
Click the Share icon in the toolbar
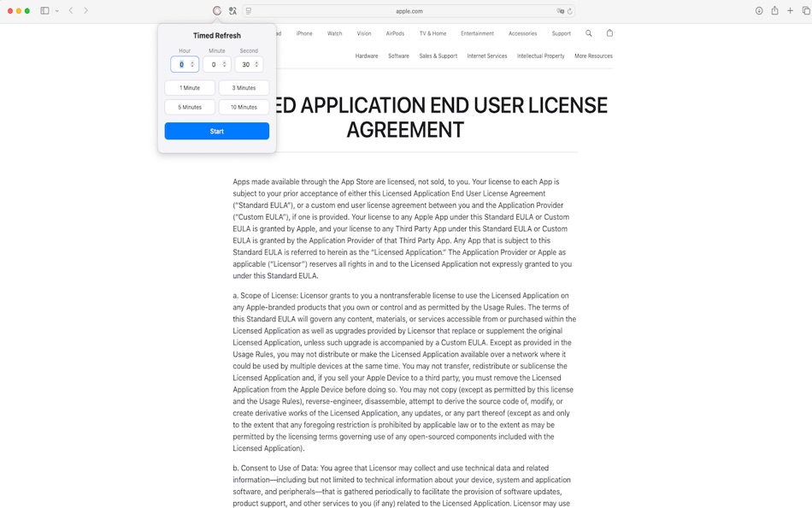pos(774,10)
